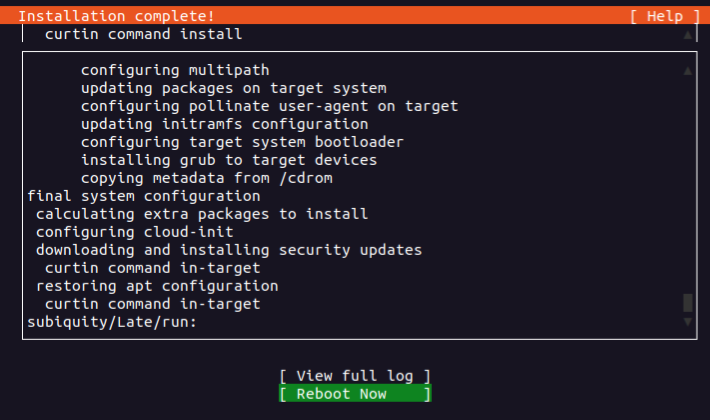Image resolution: width=710 pixels, height=420 pixels.
Task: Click the View full log button
Action: pos(355,376)
